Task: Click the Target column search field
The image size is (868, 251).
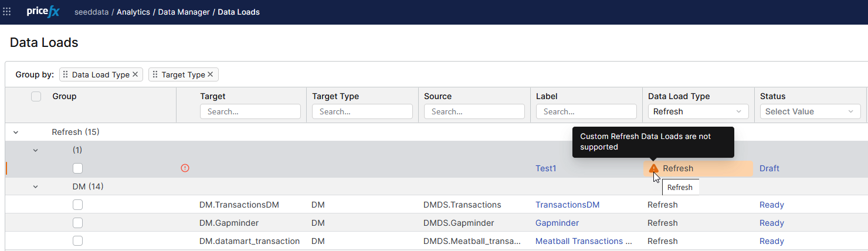Action: pyautogui.click(x=250, y=111)
